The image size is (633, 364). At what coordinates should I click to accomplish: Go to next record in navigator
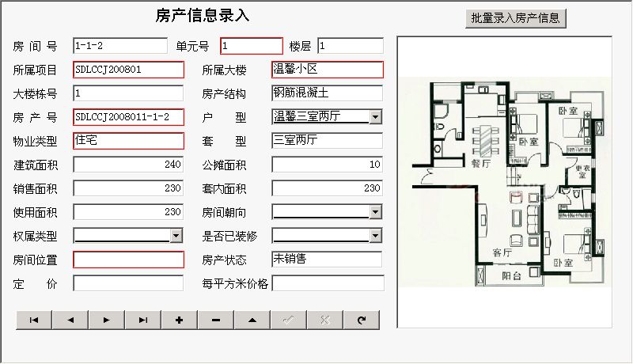point(107,320)
